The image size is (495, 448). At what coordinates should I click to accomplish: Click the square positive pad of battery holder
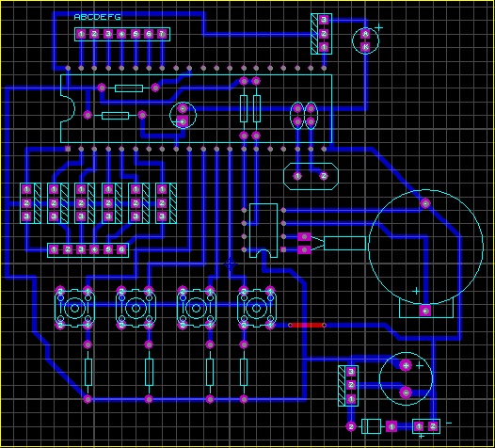coord(425,311)
